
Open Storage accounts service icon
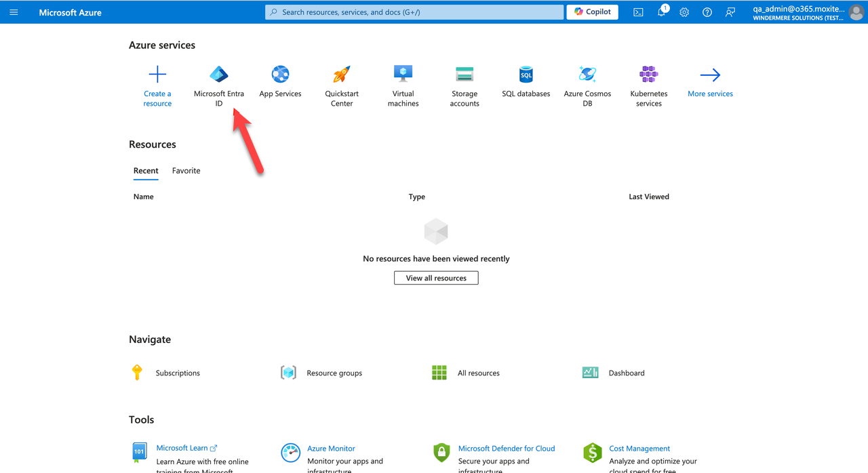[x=465, y=74]
